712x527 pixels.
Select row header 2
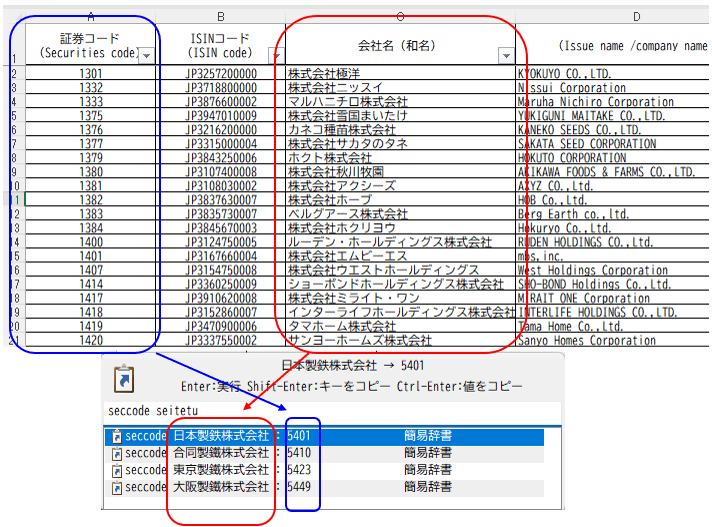(x=15, y=74)
